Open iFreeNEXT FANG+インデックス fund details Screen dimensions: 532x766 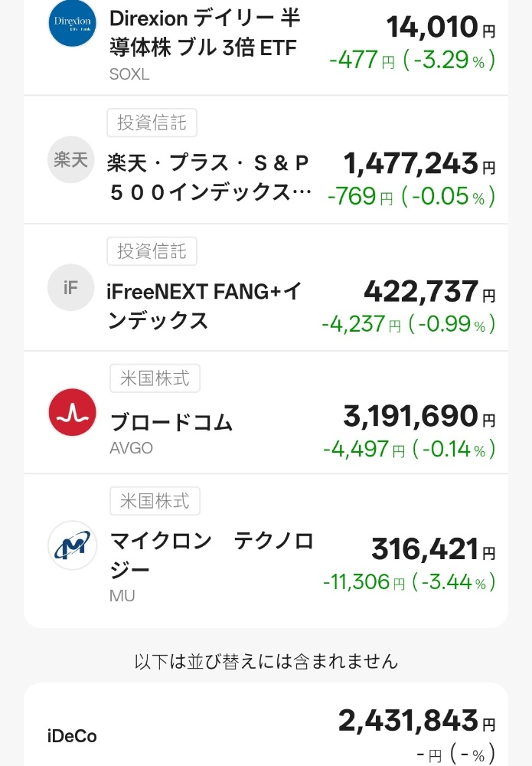[x=266, y=288]
